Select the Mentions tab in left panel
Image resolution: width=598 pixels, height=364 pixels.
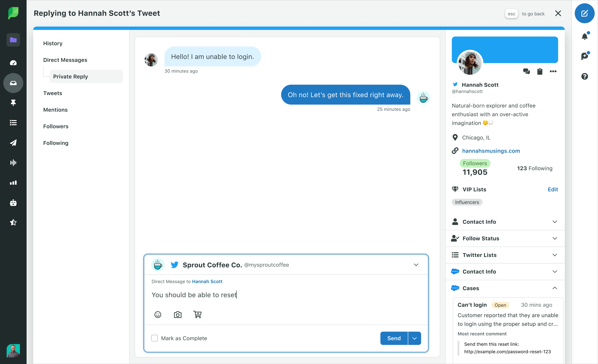55,109
